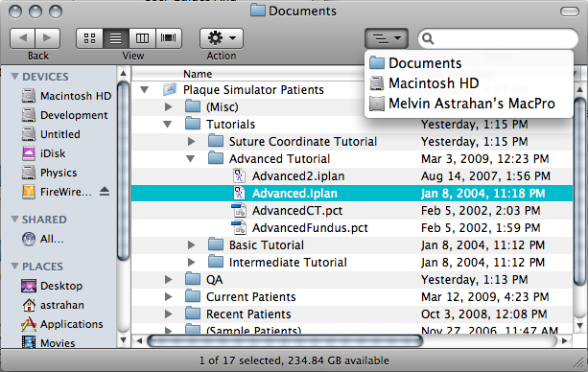Screen dimensions: 588x372
Task: Open All shared computers in sidebar
Action: tap(42, 239)
